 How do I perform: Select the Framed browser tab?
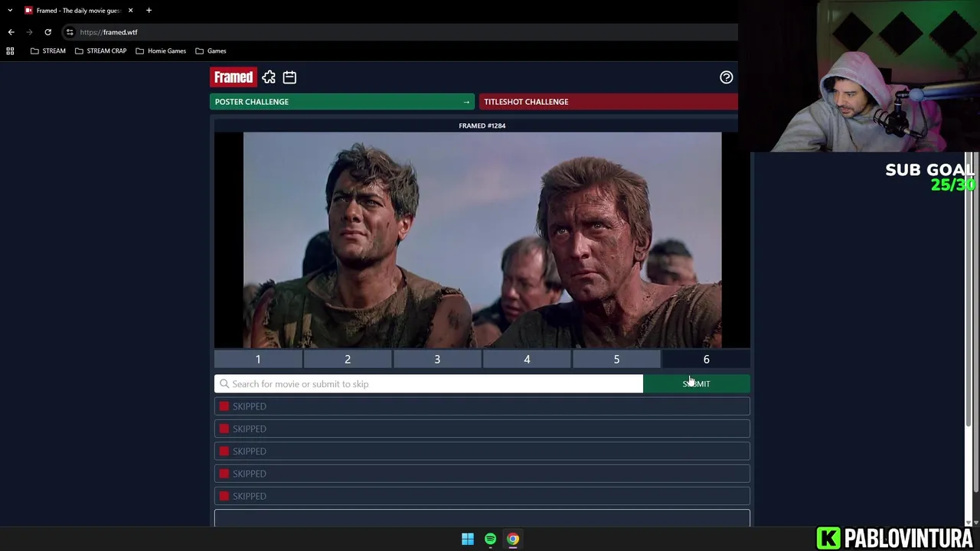click(x=79, y=10)
